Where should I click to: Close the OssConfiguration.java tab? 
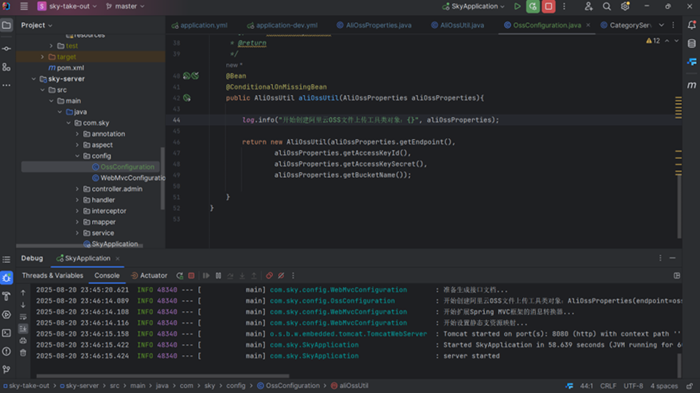(588, 25)
